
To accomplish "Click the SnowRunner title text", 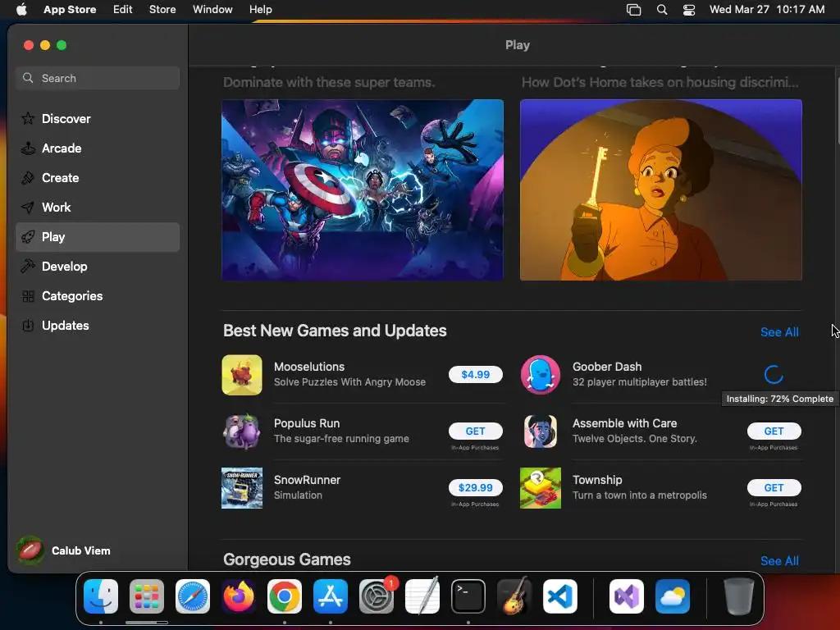I will [307, 480].
